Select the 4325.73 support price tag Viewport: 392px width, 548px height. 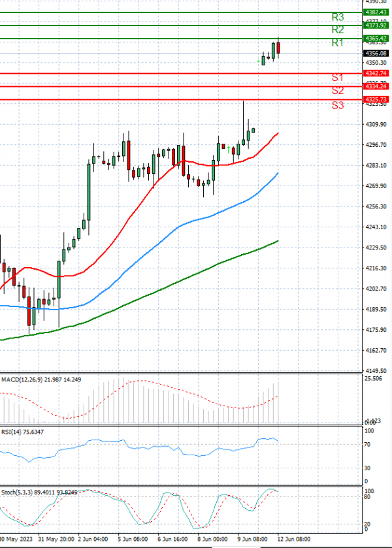(x=376, y=99)
